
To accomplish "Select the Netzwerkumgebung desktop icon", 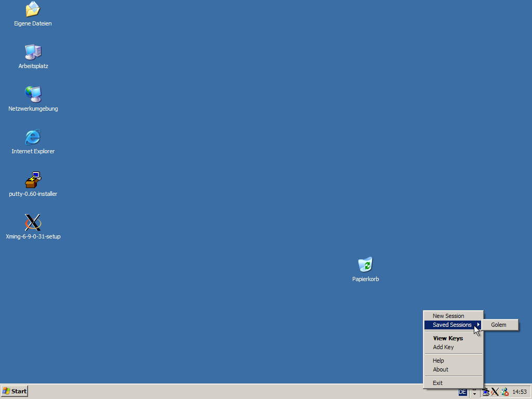I will click(x=33, y=95).
